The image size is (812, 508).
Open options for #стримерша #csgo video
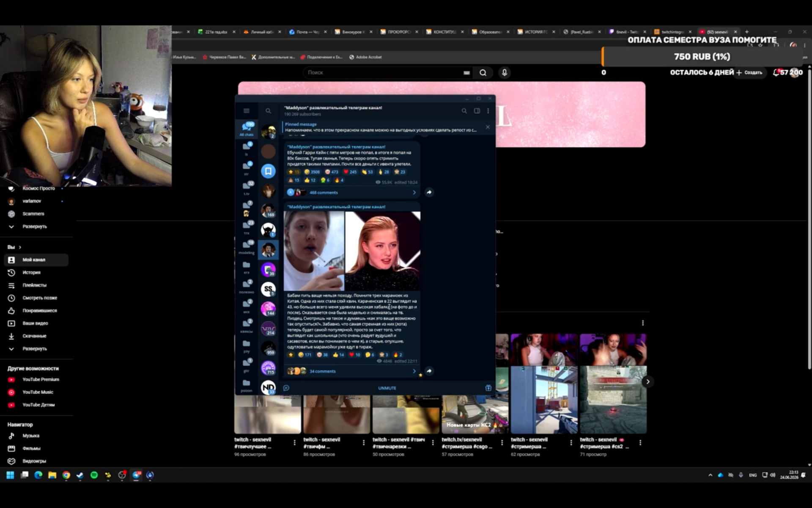[x=502, y=442]
